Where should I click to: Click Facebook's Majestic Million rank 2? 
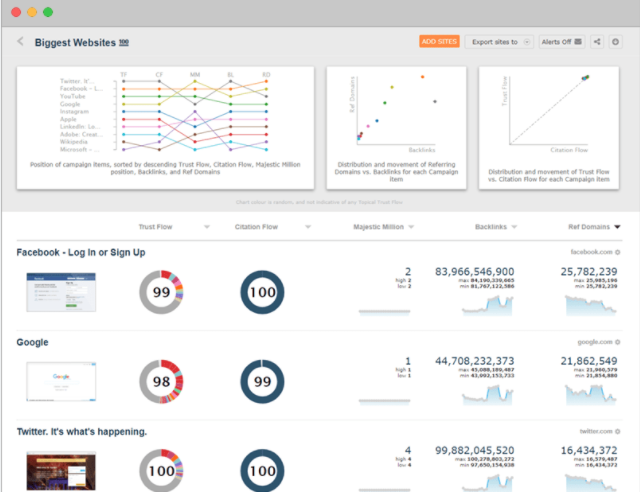(x=408, y=272)
